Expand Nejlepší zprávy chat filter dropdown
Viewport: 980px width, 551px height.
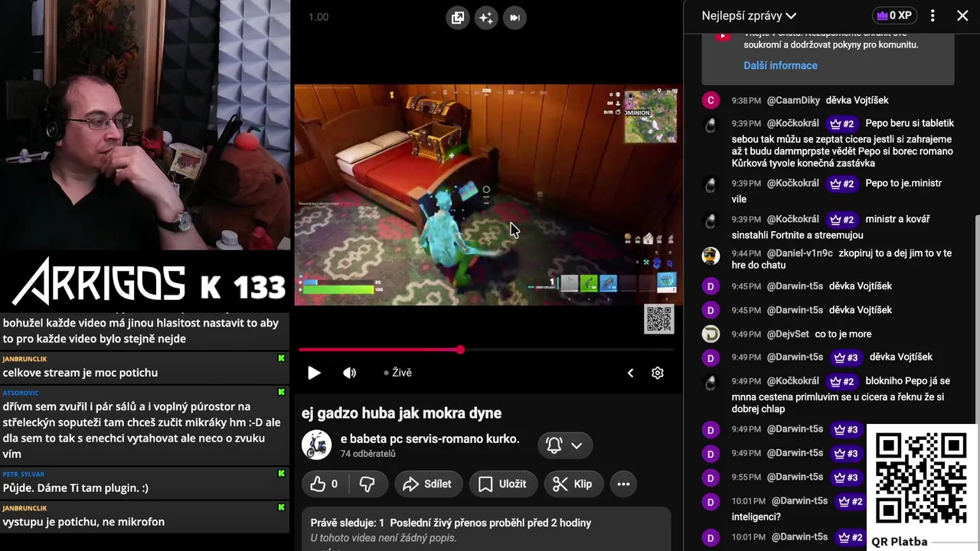[749, 15]
